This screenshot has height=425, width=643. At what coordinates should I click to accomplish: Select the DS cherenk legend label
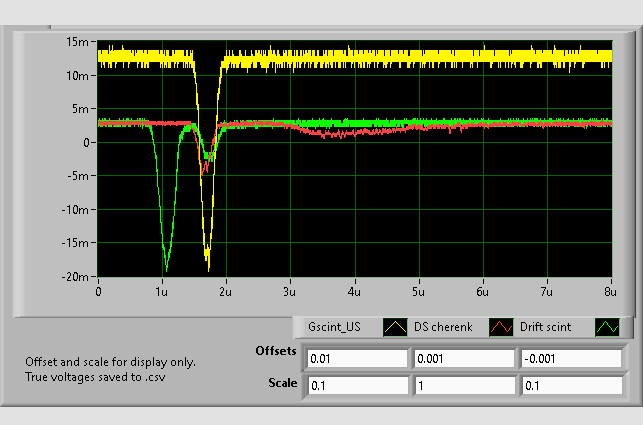tap(445, 327)
